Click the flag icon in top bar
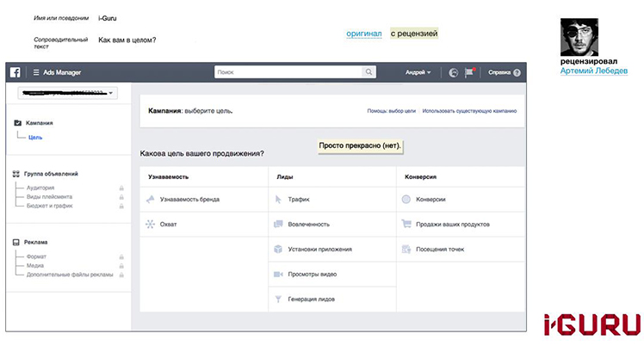 (x=469, y=72)
